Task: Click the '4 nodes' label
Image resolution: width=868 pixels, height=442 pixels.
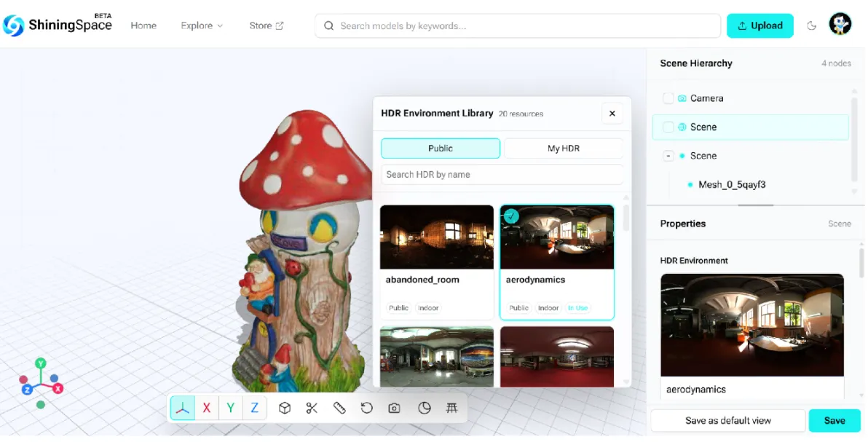Action: 836,63
